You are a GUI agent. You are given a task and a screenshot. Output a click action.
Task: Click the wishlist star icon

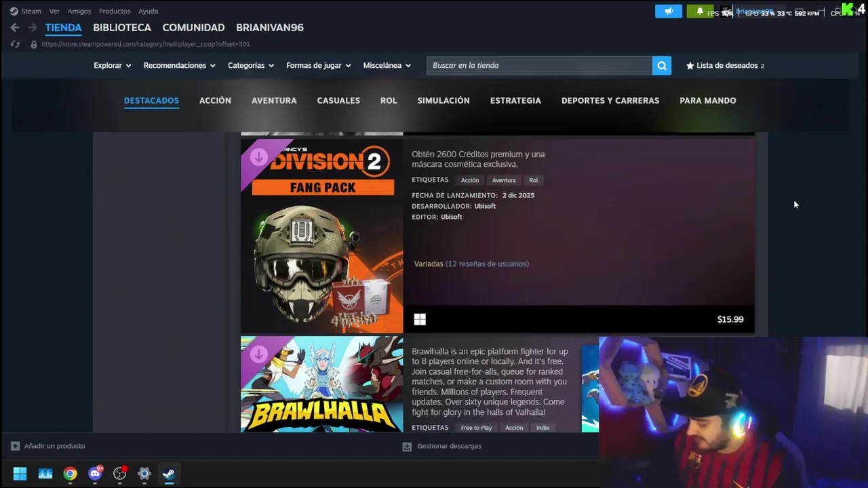pos(690,66)
